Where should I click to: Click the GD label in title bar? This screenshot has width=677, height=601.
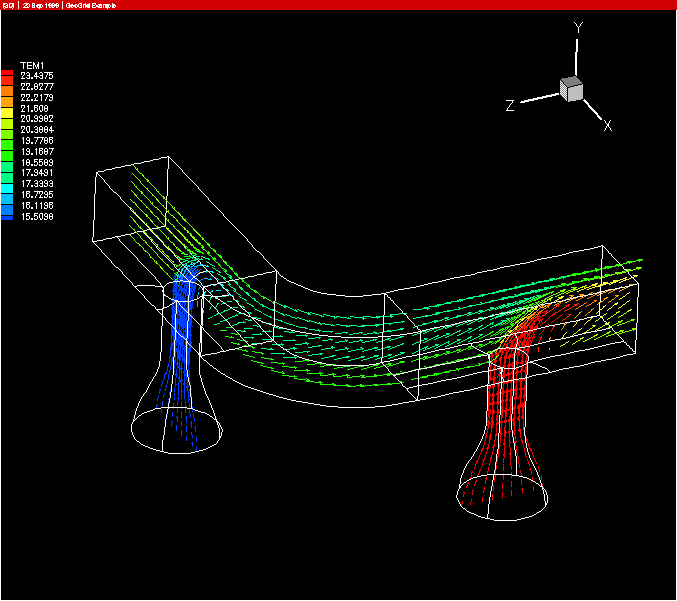(8, 5)
